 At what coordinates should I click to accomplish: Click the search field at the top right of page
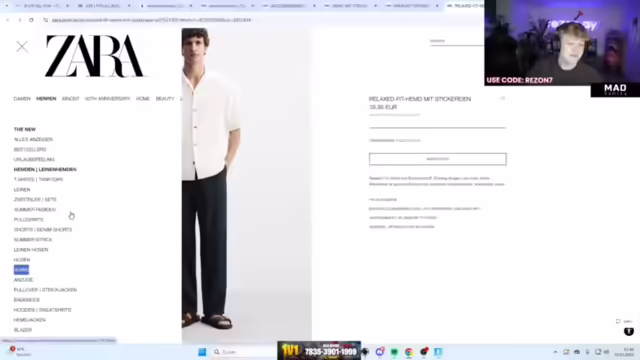coord(456,41)
